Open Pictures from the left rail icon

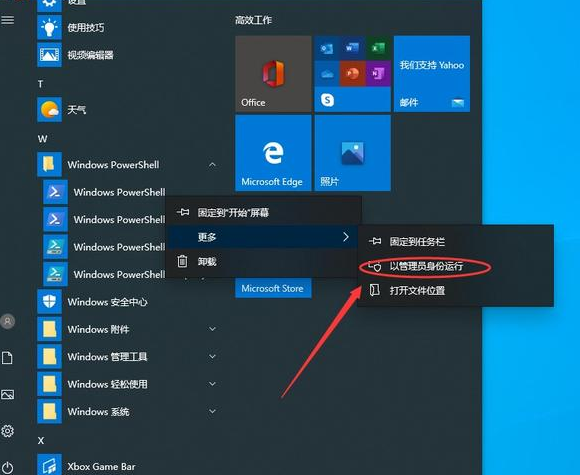point(8,394)
